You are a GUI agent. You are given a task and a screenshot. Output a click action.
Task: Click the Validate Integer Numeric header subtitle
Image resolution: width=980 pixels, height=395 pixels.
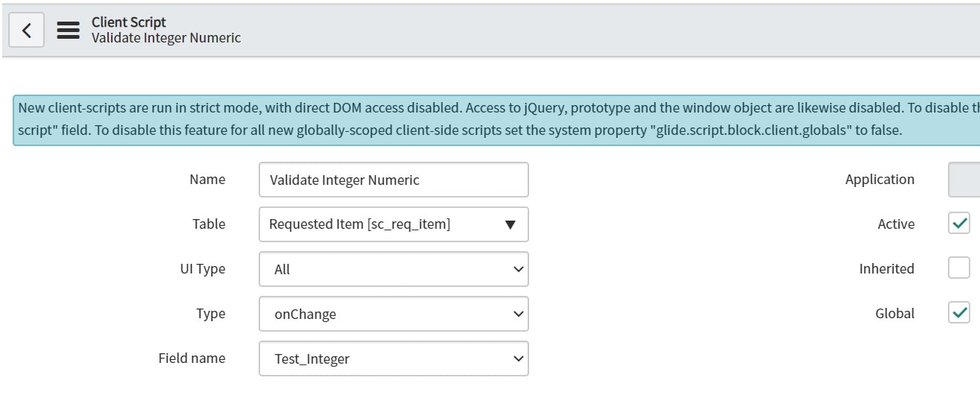(x=166, y=37)
